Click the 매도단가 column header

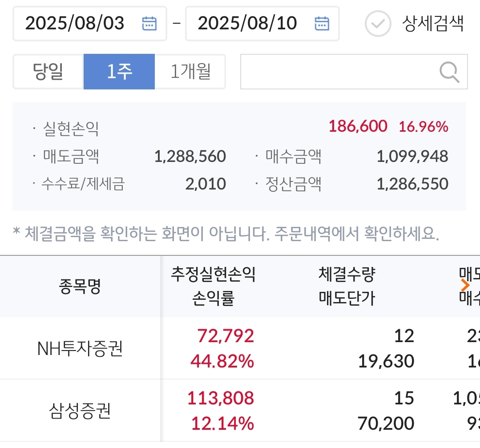(x=347, y=298)
